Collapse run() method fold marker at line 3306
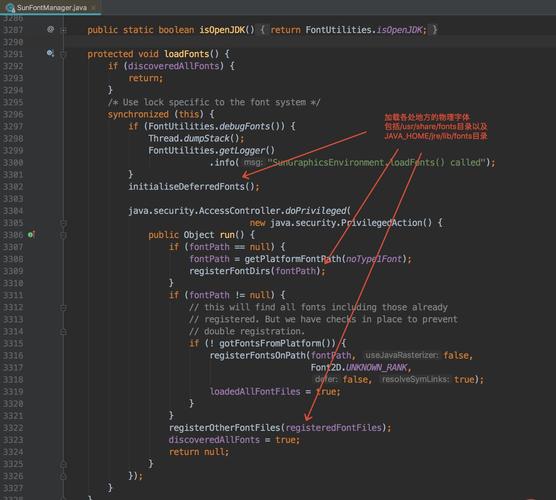The image size is (556, 500). tap(63, 235)
